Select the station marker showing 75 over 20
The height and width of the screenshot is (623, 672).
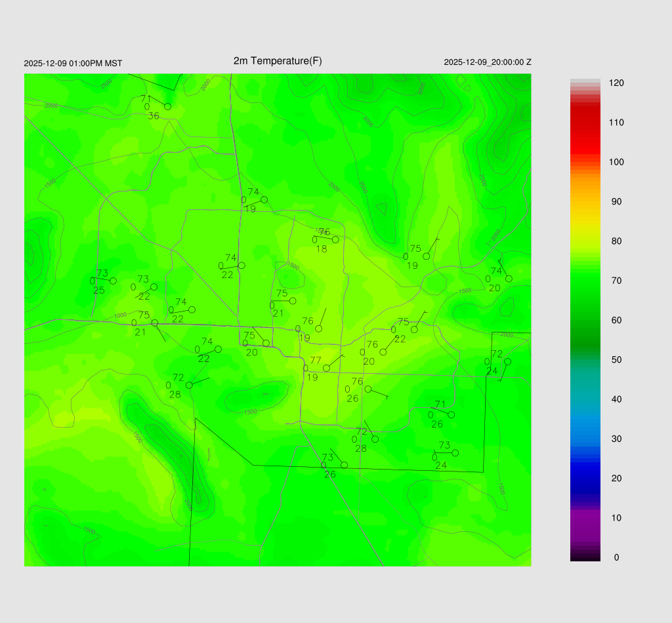coord(266,343)
